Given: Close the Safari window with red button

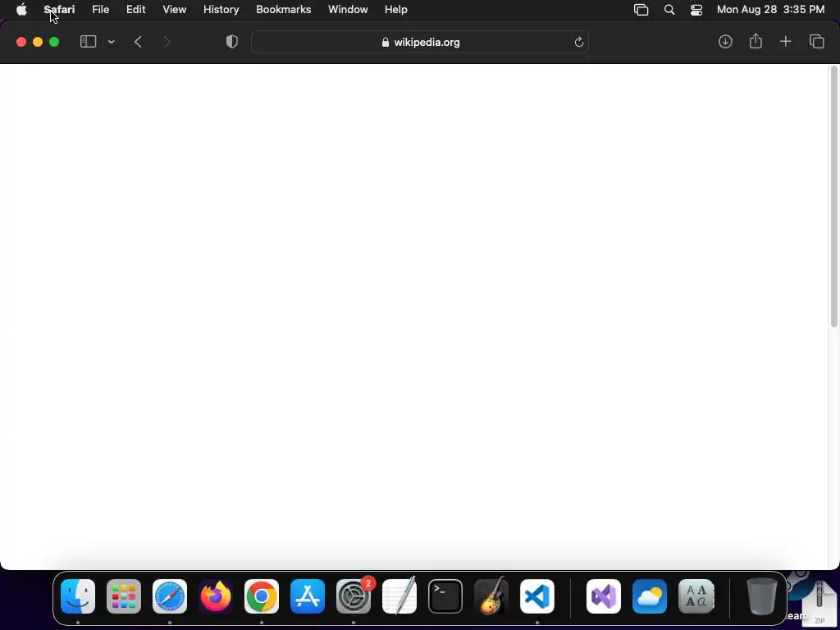Looking at the screenshot, I should 21,42.
